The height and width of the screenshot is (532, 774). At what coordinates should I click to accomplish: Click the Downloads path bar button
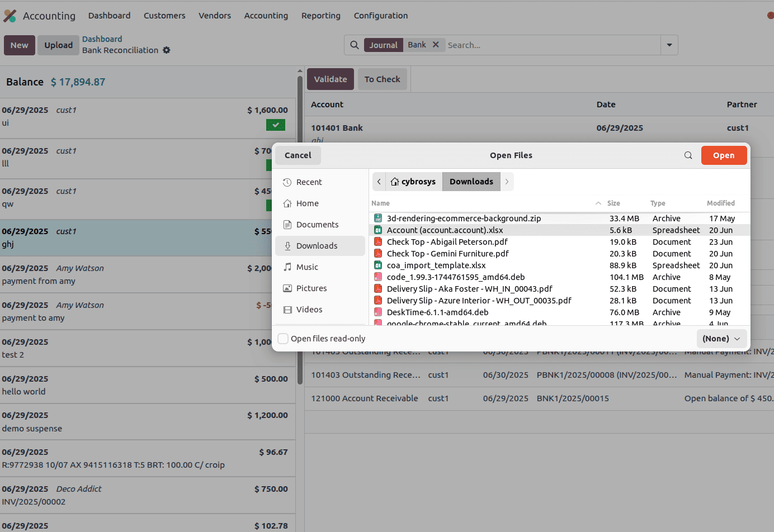point(471,182)
